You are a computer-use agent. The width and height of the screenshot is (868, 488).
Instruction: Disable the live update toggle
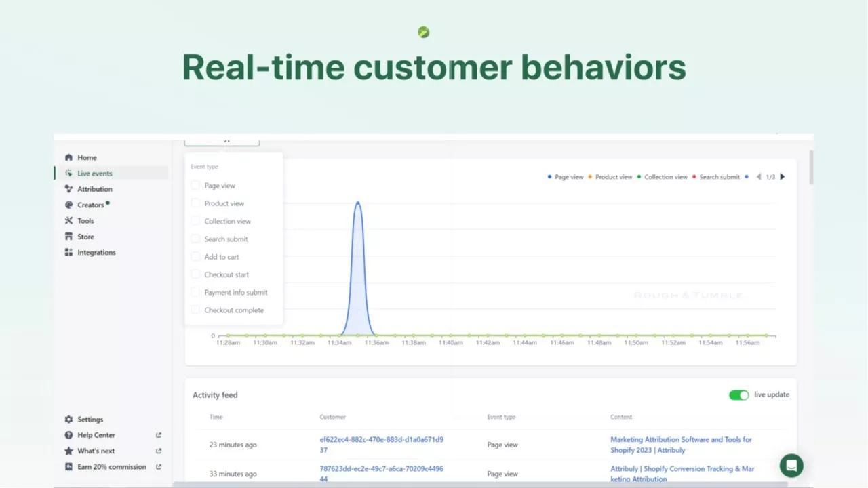point(738,395)
